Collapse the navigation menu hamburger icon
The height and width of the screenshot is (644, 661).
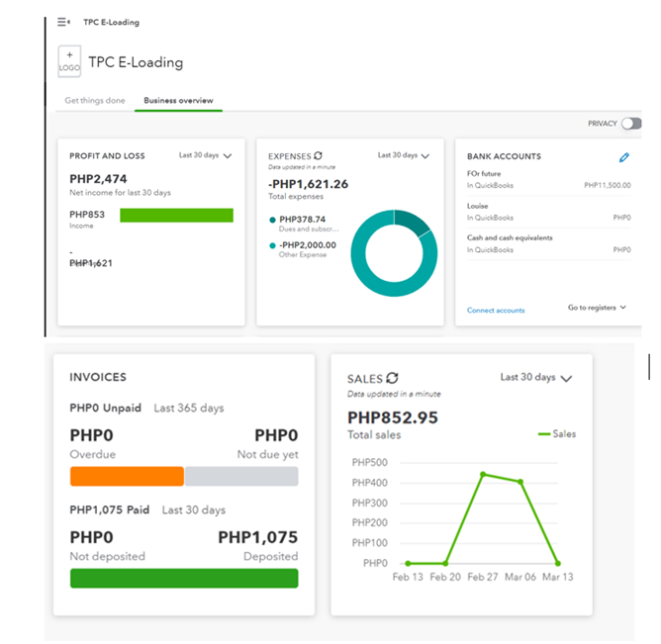[x=63, y=22]
